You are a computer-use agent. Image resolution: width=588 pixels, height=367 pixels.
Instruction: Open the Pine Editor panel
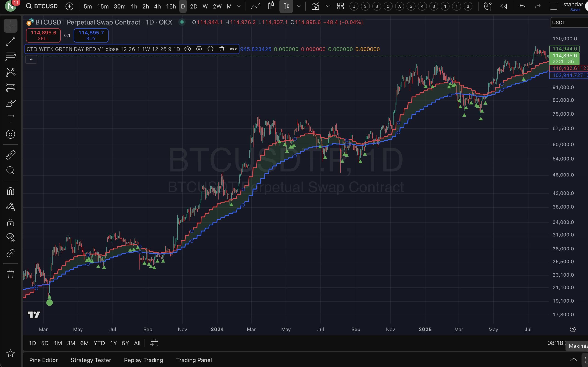(43, 360)
